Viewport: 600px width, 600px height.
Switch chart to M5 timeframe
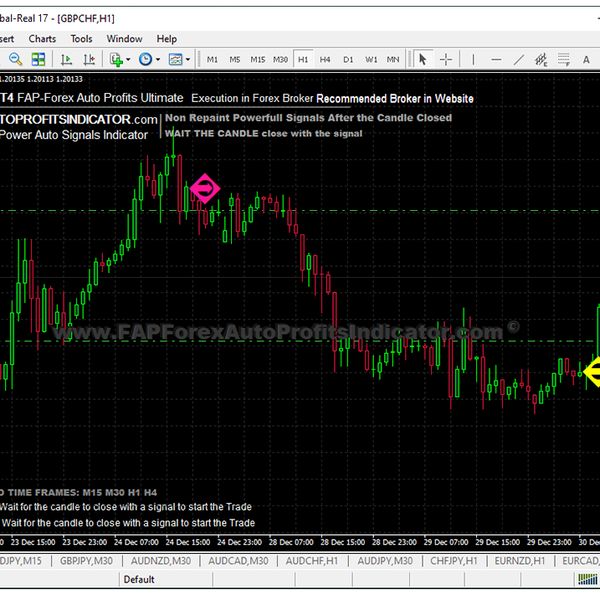[235, 59]
